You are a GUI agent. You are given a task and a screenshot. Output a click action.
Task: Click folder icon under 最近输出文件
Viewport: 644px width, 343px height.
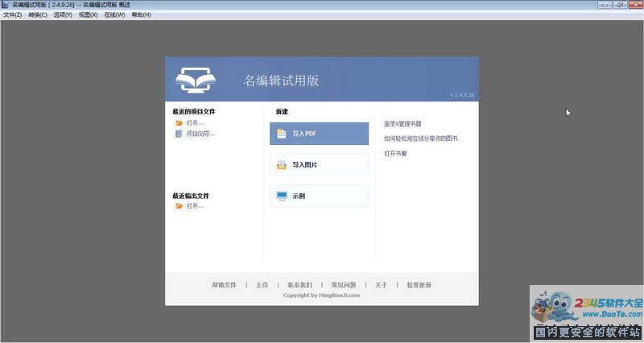pyautogui.click(x=180, y=206)
